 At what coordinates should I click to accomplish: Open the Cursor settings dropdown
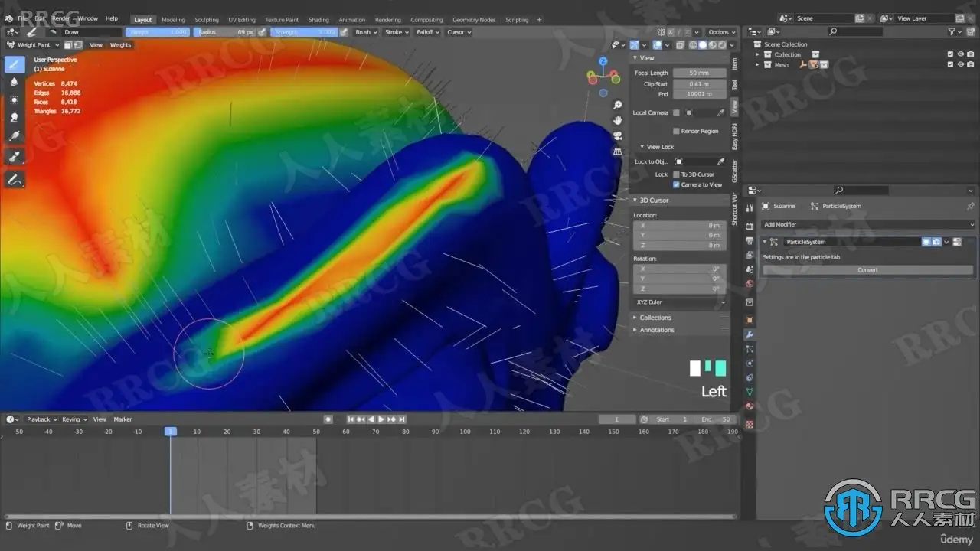click(459, 32)
